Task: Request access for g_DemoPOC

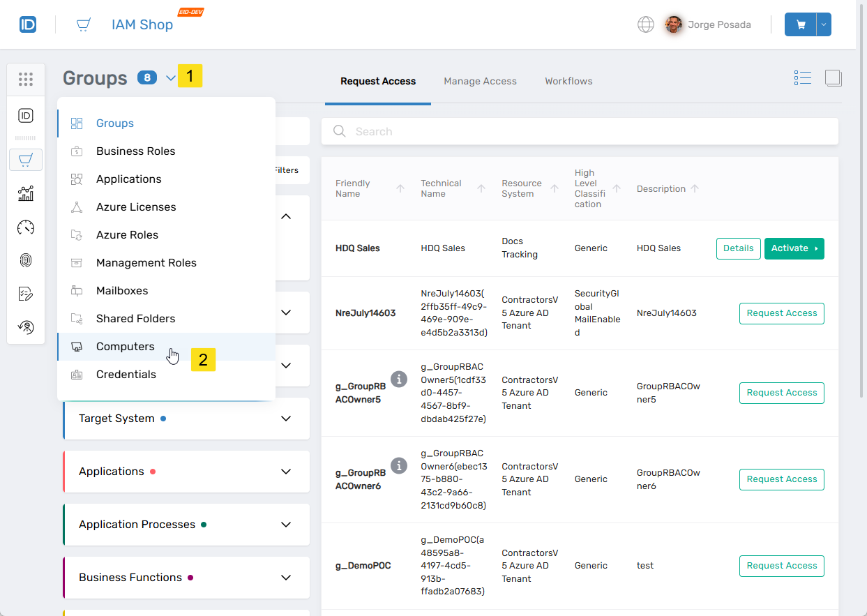Action: tap(781, 566)
